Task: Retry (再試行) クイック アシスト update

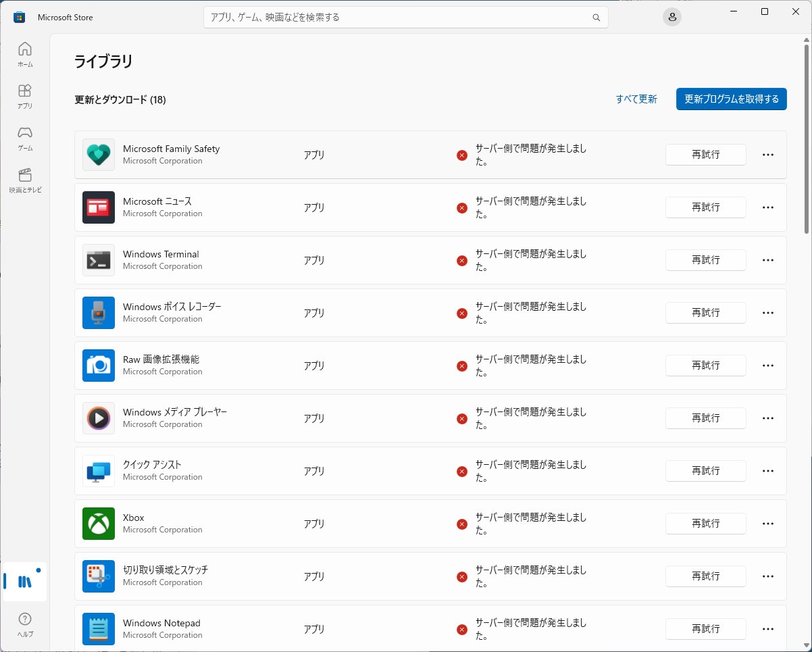Action: click(706, 471)
